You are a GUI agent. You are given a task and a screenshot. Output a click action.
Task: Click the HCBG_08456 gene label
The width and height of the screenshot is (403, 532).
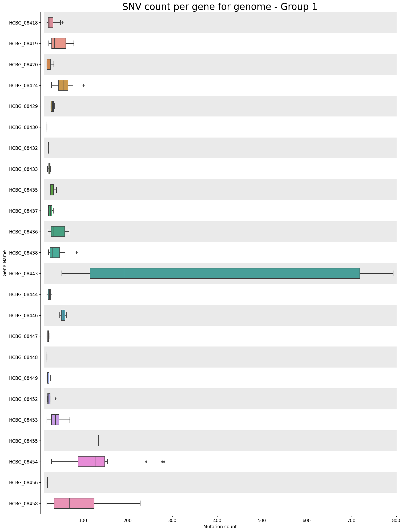pyautogui.click(x=25, y=483)
